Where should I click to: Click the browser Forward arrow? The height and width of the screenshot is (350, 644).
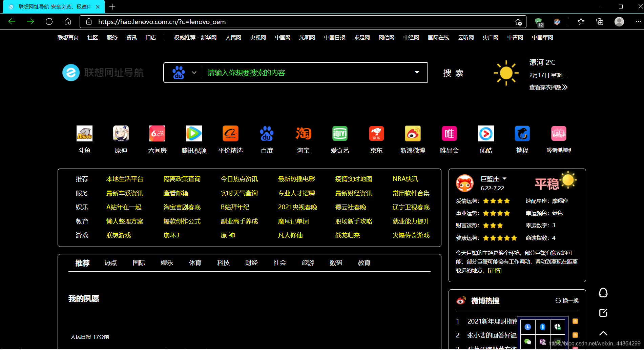pyautogui.click(x=30, y=22)
